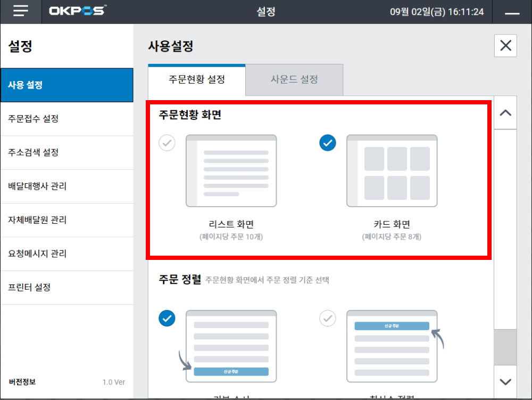Switch to the 주문현황 설정 tab

pos(197,80)
